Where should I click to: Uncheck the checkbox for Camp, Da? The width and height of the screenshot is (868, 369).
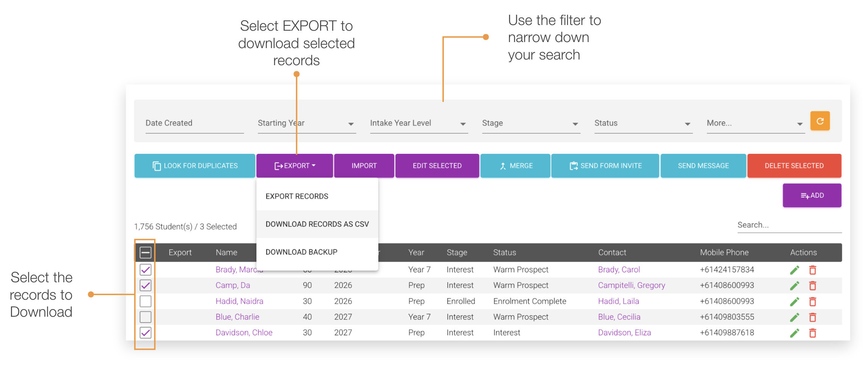pos(145,285)
